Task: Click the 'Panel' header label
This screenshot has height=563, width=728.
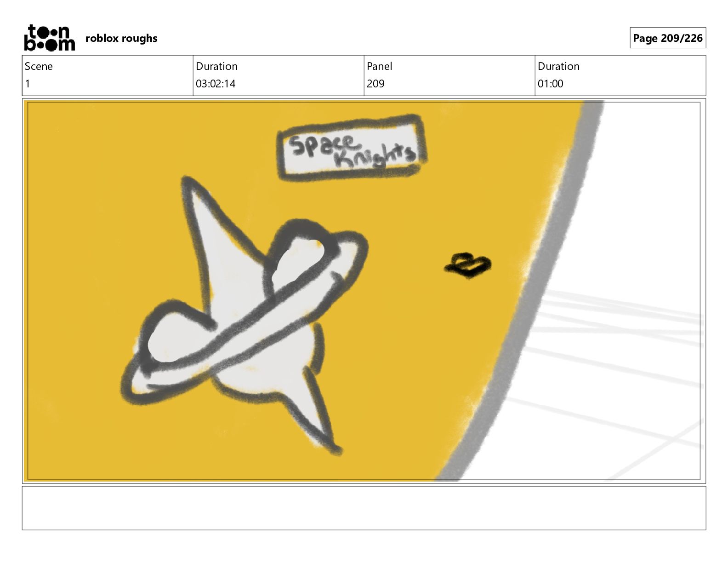Action: coord(379,66)
